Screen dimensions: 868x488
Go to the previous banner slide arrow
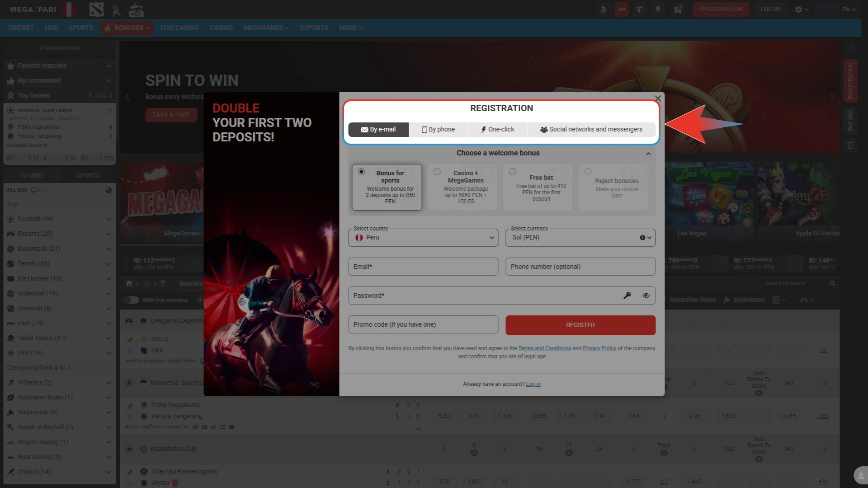click(x=127, y=97)
